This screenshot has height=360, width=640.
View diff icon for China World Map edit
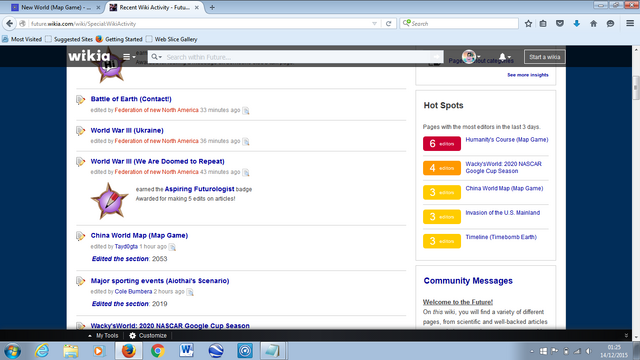click(x=172, y=247)
